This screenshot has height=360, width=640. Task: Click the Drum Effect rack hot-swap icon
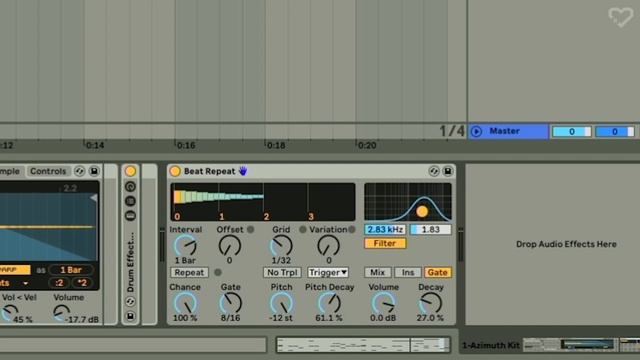point(131,302)
